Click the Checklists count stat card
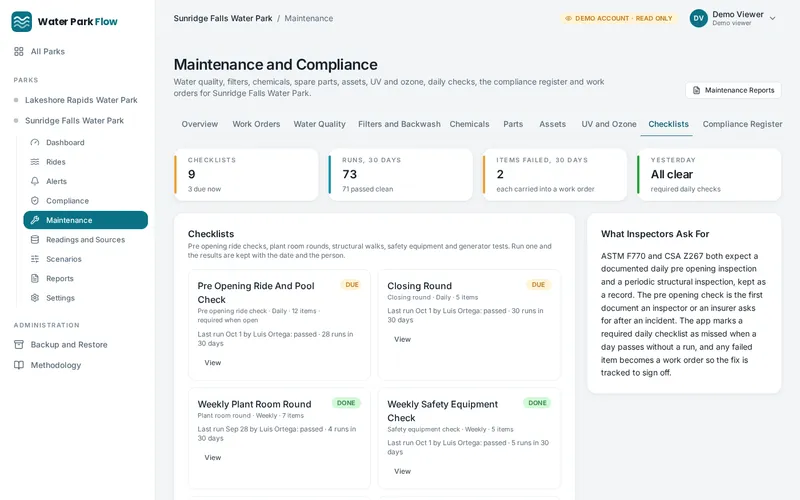800x500 pixels. tap(246, 174)
